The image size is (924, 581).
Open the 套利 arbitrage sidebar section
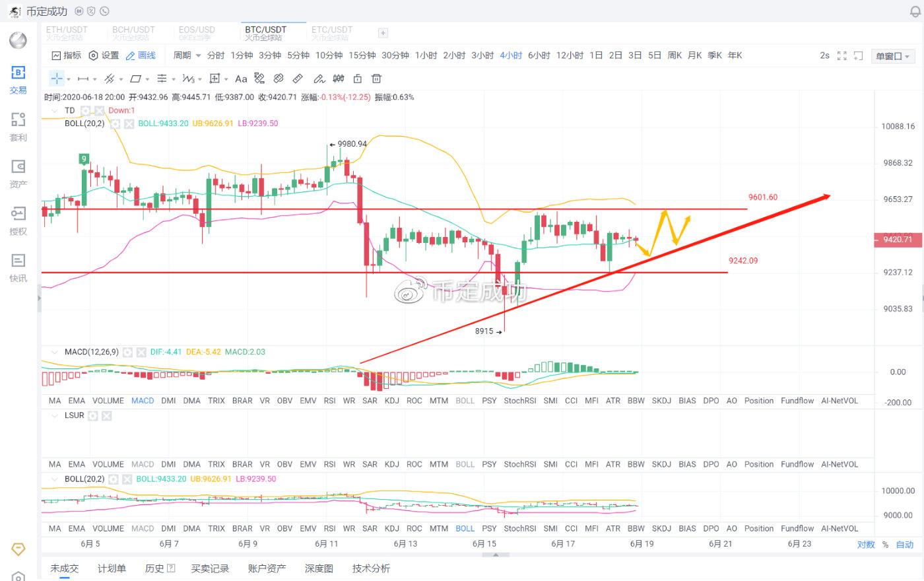tap(18, 127)
